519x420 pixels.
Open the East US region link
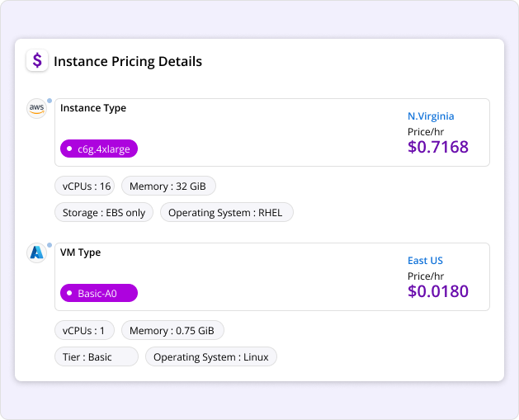click(x=425, y=261)
